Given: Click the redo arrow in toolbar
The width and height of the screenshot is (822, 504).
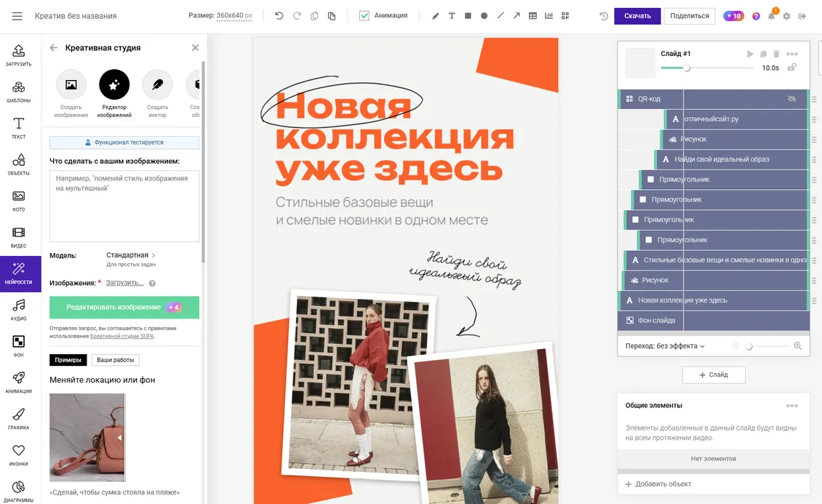Looking at the screenshot, I should click(297, 16).
